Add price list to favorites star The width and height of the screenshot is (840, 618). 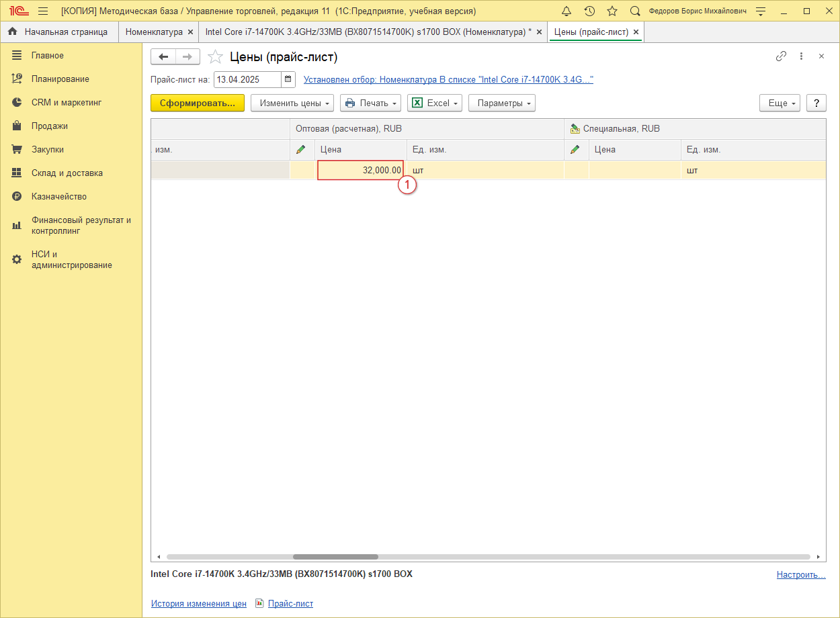[215, 57]
